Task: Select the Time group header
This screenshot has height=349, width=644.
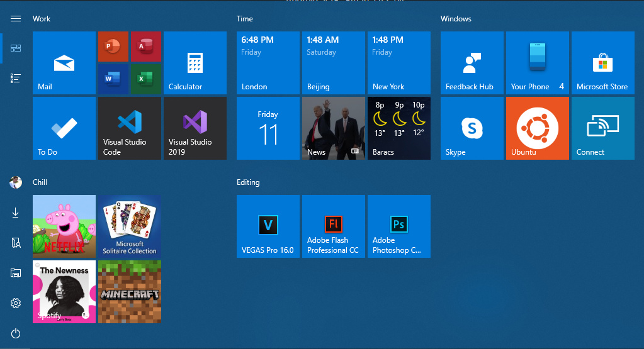Action: tap(245, 19)
